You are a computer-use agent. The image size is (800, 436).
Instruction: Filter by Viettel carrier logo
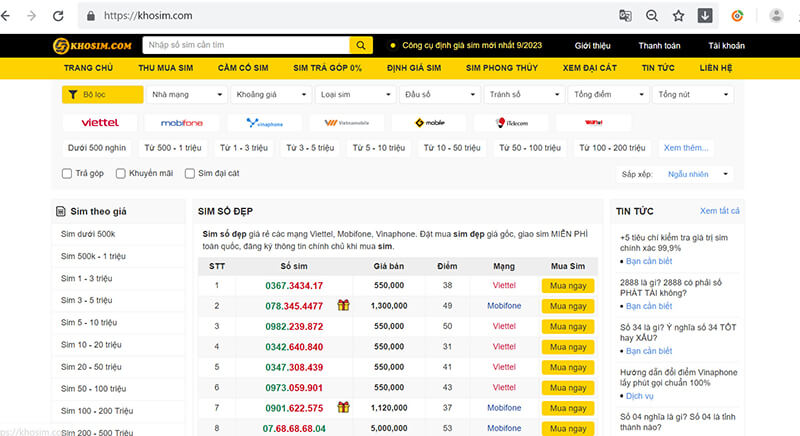point(100,122)
